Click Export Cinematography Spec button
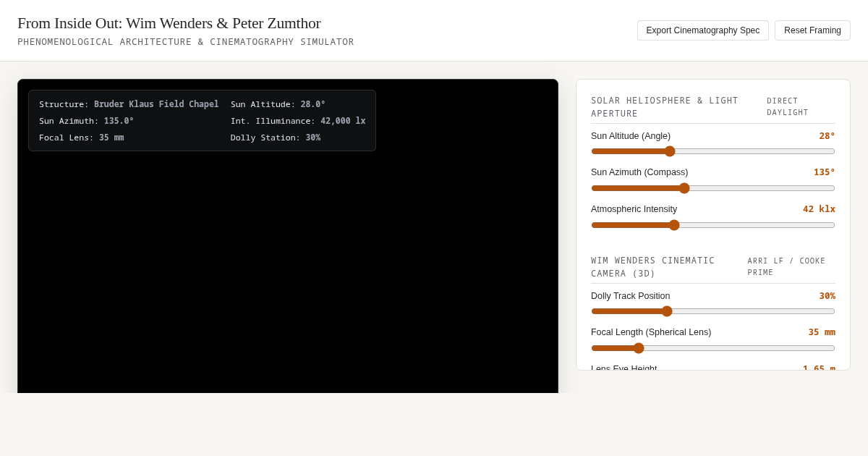The width and height of the screenshot is (868, 456). (702, 30)
